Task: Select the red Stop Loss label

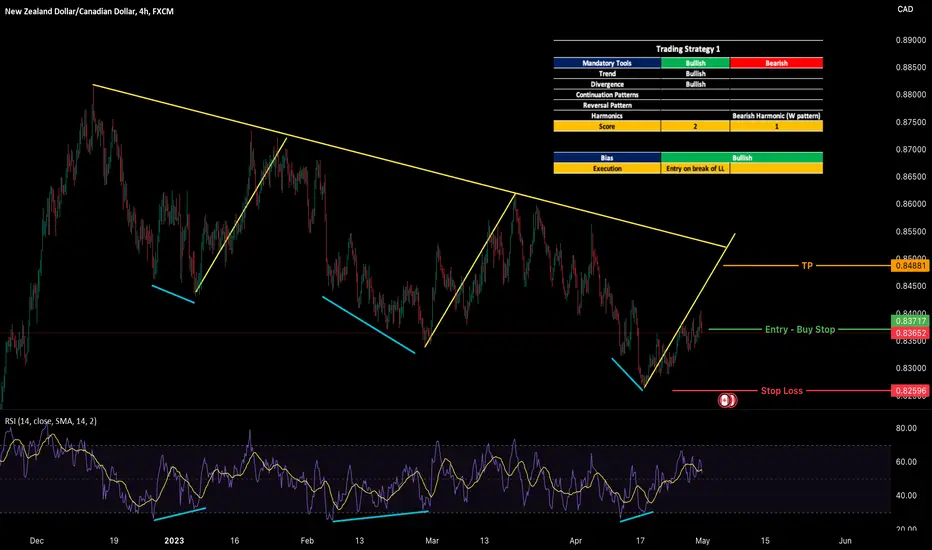Action: [x=782, y=391]
